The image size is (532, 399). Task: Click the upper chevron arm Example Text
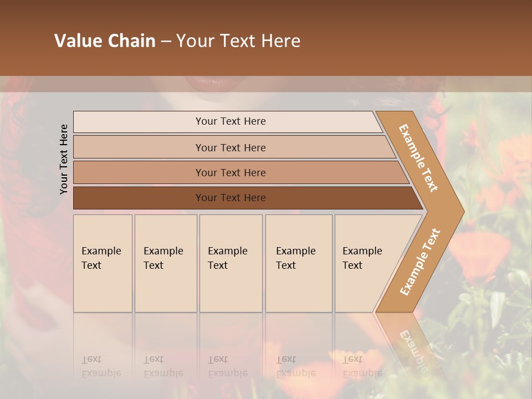point(419,157)
